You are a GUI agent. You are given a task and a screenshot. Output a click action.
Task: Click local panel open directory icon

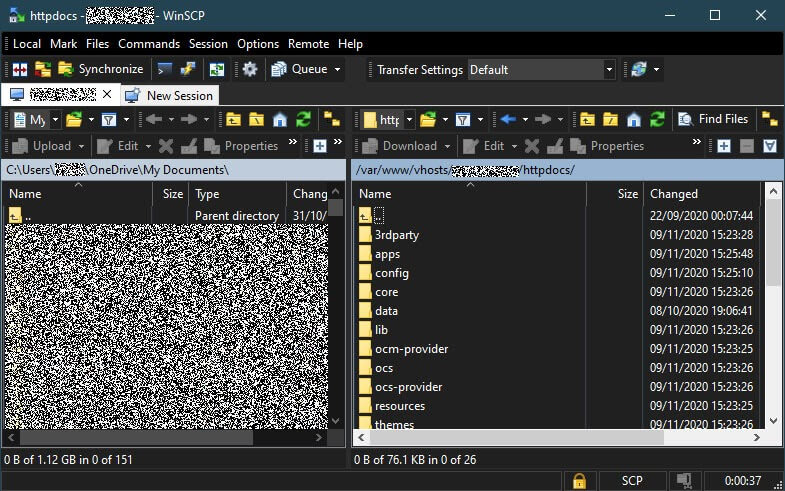pos(74,120)
